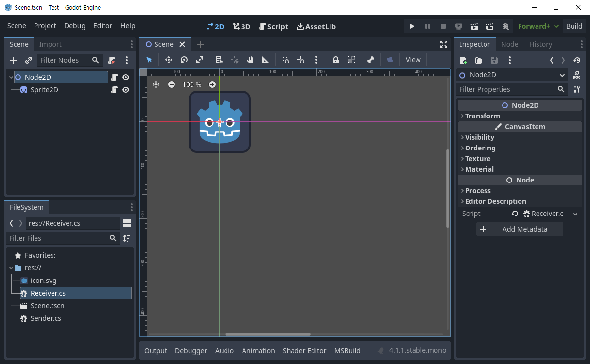Open Inspector property display settings
590x364 pixels.
576,89
